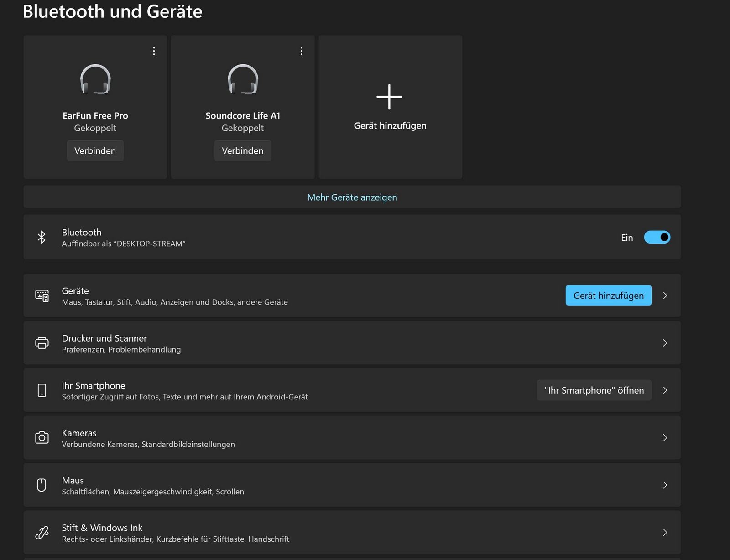The width and height of the screenshot is (730, 560).
Task: Open more options for EarFun Free Pro
Action: (154, 51)
